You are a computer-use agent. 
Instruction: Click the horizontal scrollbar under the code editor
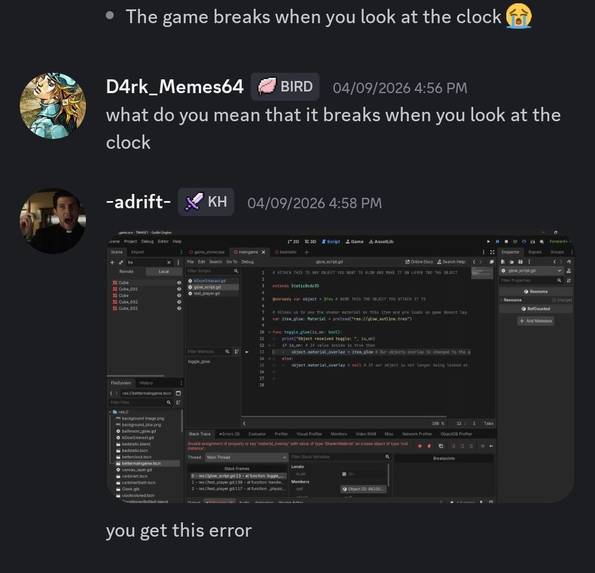[x=344, y=417]
